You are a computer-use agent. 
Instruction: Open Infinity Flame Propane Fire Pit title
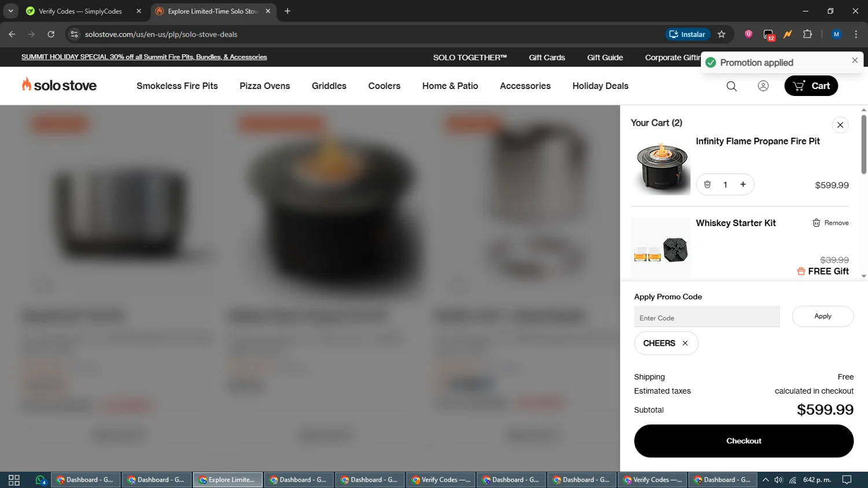(757, 142)
